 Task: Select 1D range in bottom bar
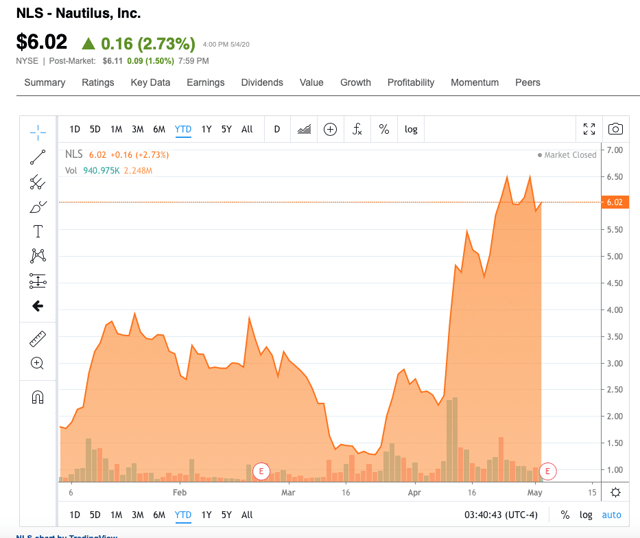click(75, 515)
